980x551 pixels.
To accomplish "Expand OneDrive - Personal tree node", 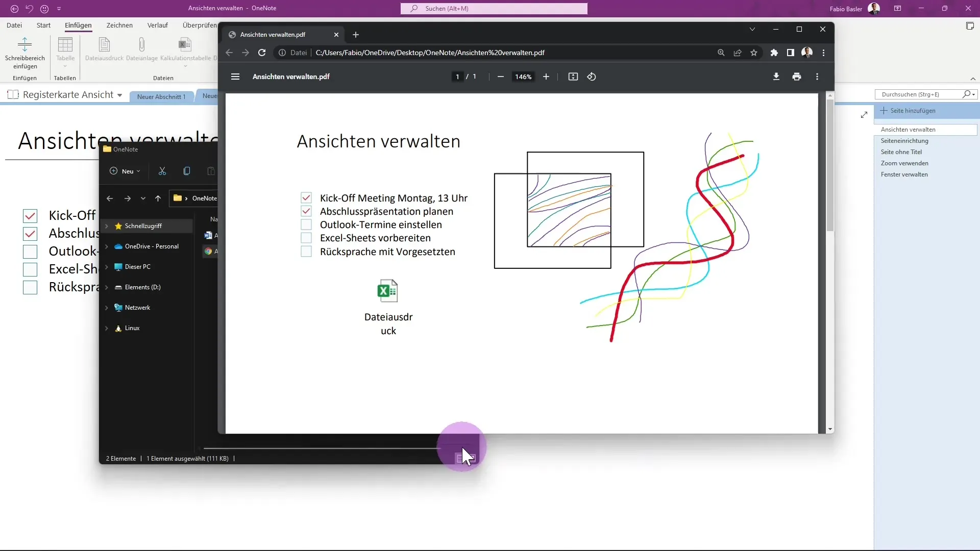I will click(x=107, y=246).
